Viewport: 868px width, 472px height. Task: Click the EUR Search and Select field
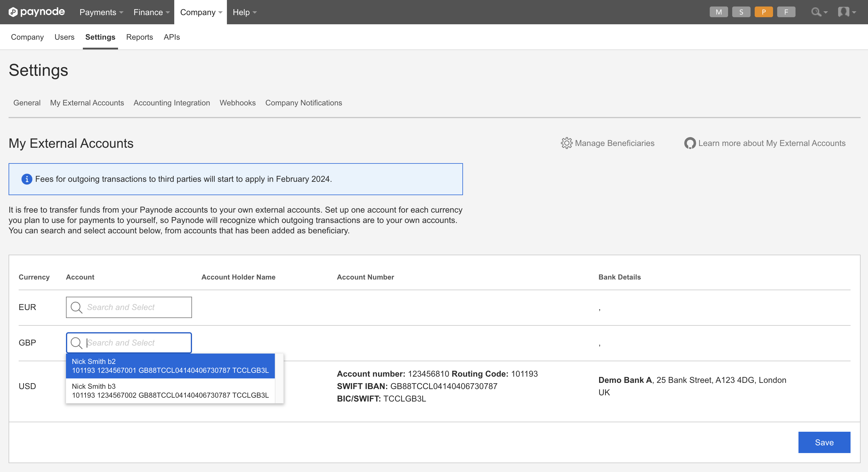coord(129,307)
